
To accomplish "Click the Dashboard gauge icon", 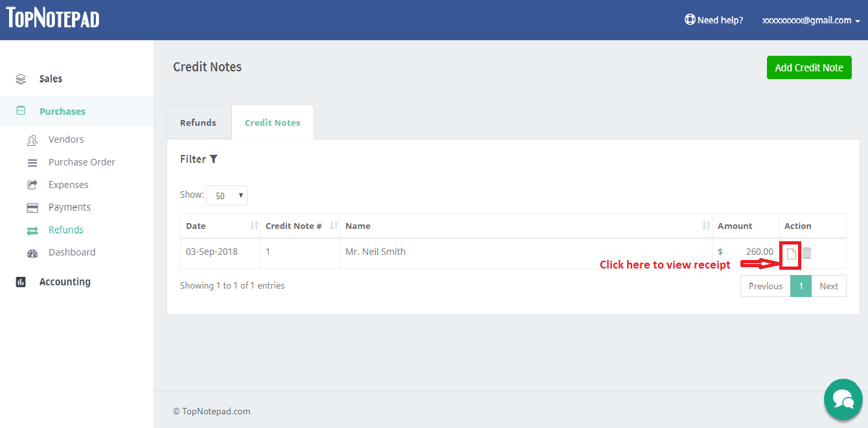I will point(32,253).
